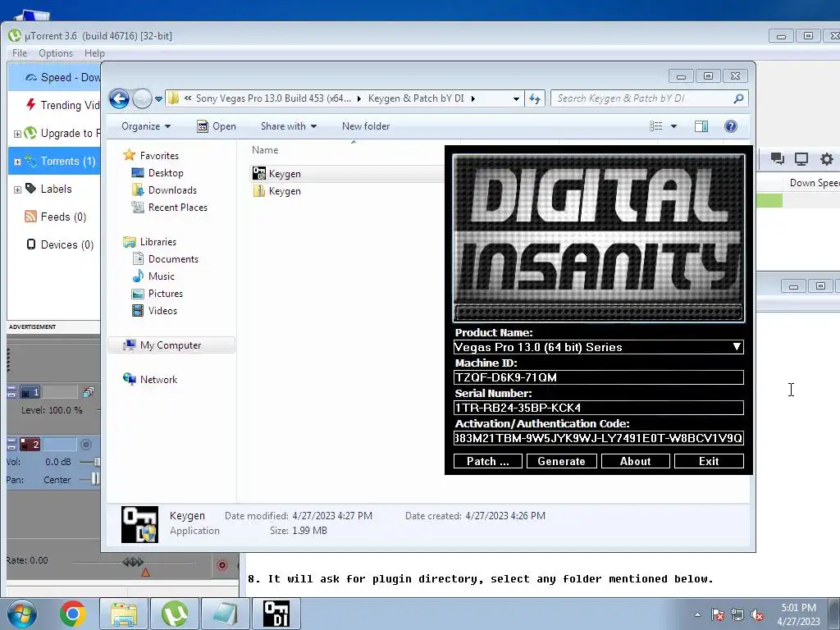Select Devices (0) in uTorrent sidebar

tap(60, 244)
